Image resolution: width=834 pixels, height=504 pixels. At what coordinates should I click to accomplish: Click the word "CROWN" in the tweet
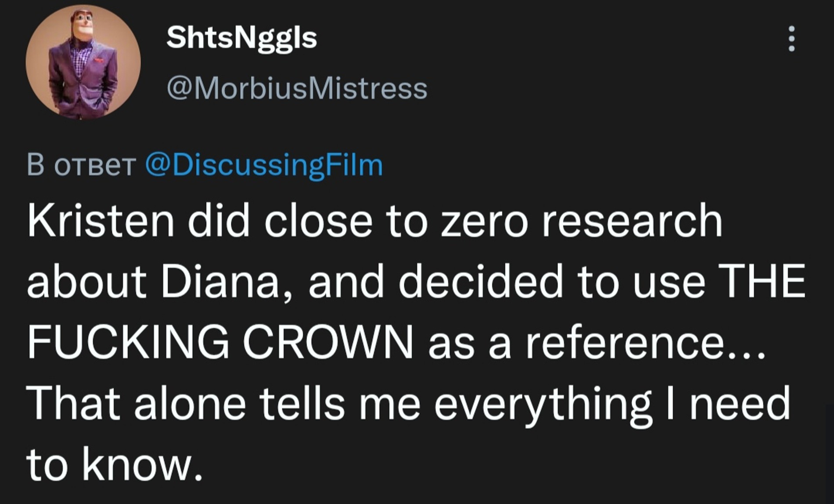pos(328,343)
